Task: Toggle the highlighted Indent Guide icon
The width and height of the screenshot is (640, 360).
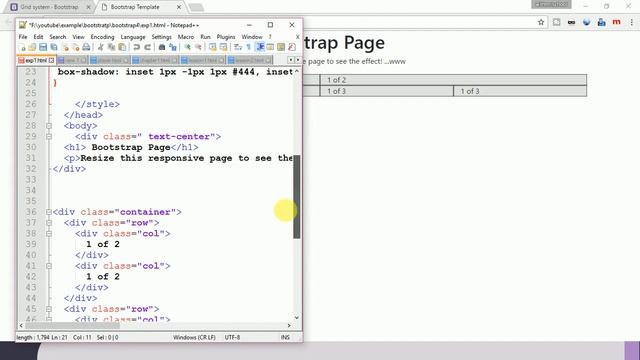Action: [x=260, y=47]
